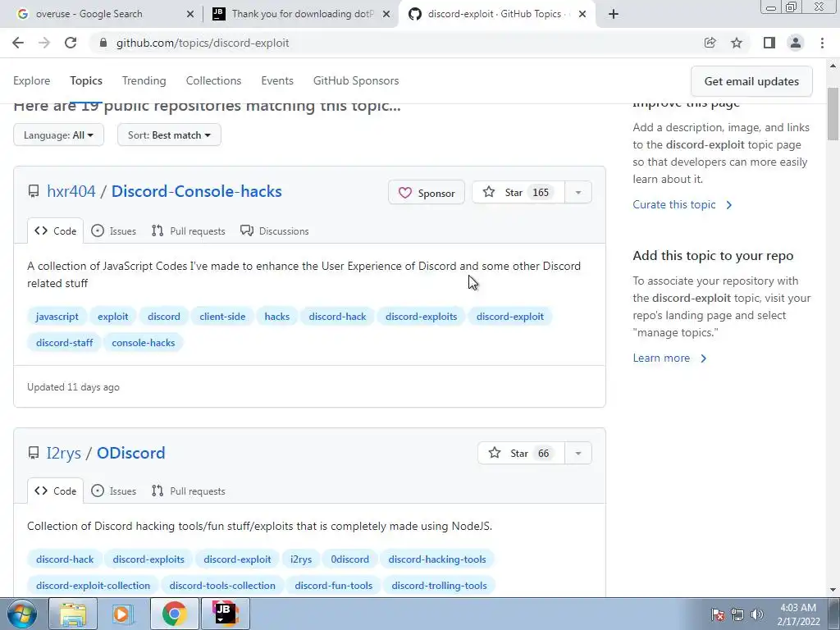
Task: Open Pull requests of ODiscord
Action: (188, 491)
